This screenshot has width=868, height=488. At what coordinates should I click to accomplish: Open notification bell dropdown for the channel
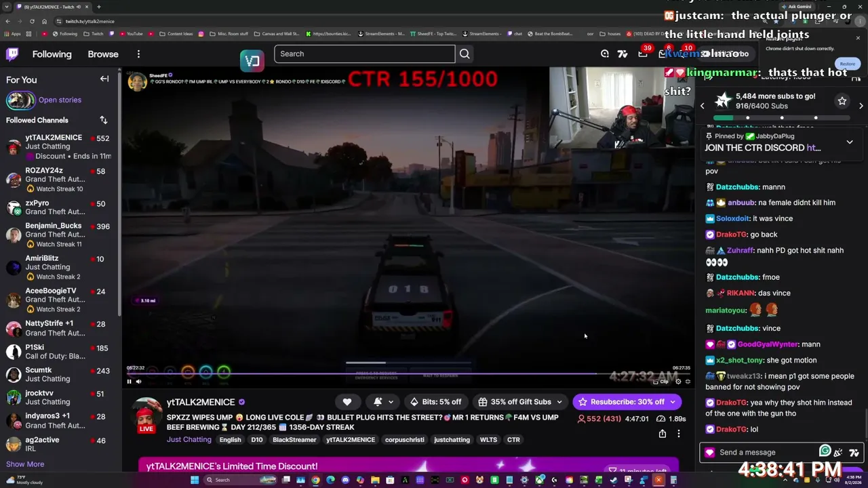pos(383,402)
